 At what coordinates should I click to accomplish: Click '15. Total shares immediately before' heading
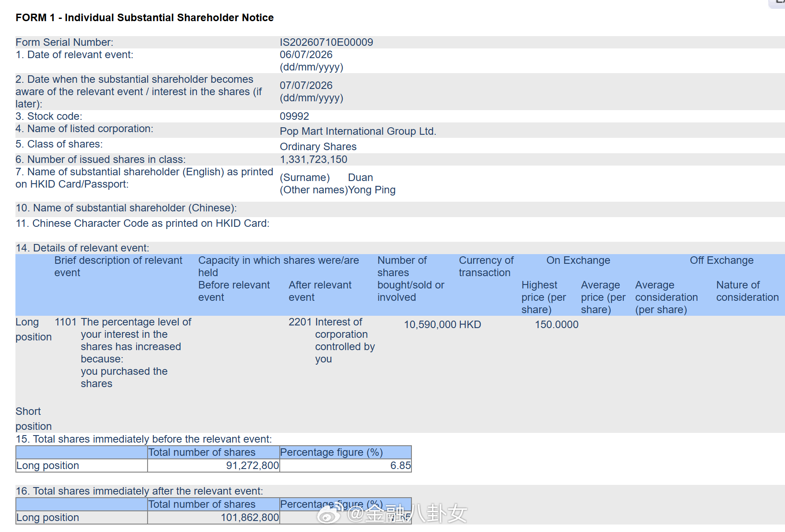click(144, 439)
